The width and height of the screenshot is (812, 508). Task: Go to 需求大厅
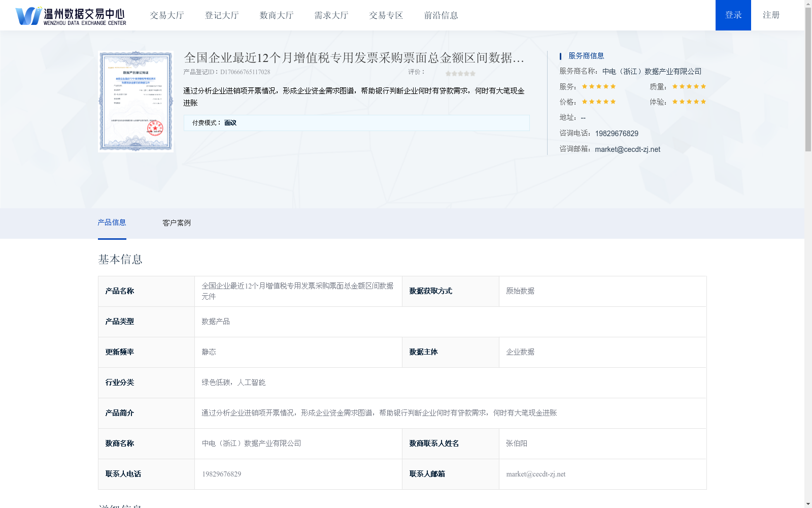[330, 15]
